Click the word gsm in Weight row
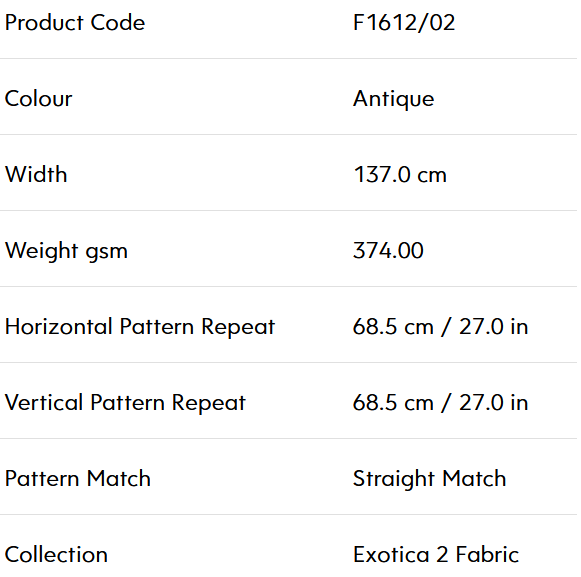 click(107, 253)
